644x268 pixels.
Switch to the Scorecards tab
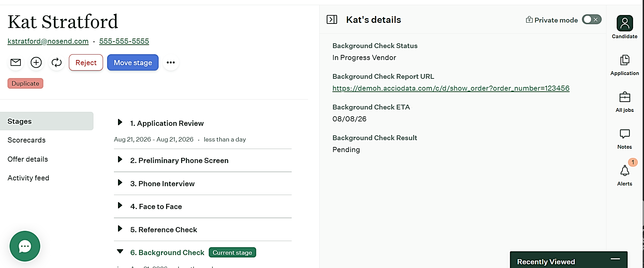27,140
